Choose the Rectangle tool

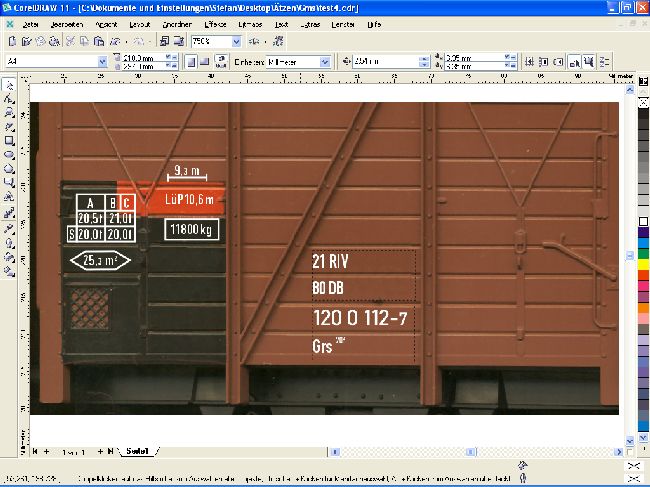coord(9,141)
